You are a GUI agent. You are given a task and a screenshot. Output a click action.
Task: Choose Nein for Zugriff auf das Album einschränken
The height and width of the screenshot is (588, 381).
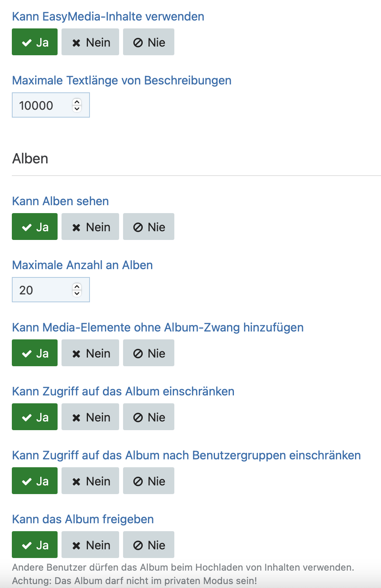point(90,417)
